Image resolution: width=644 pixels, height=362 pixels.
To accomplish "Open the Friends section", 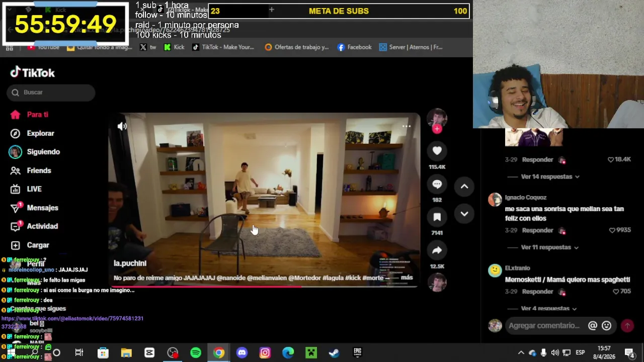I will (31, 170).
